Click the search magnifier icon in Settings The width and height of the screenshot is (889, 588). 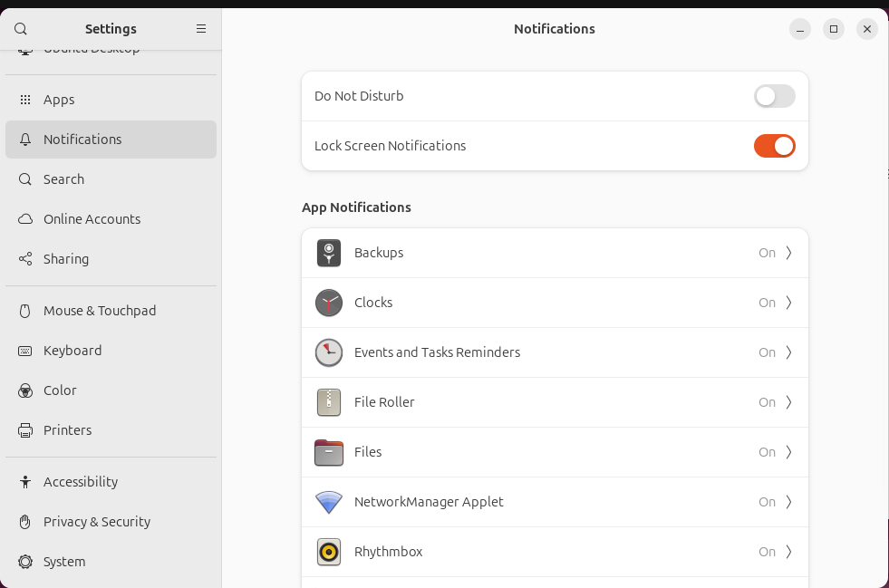click(21, 29)
